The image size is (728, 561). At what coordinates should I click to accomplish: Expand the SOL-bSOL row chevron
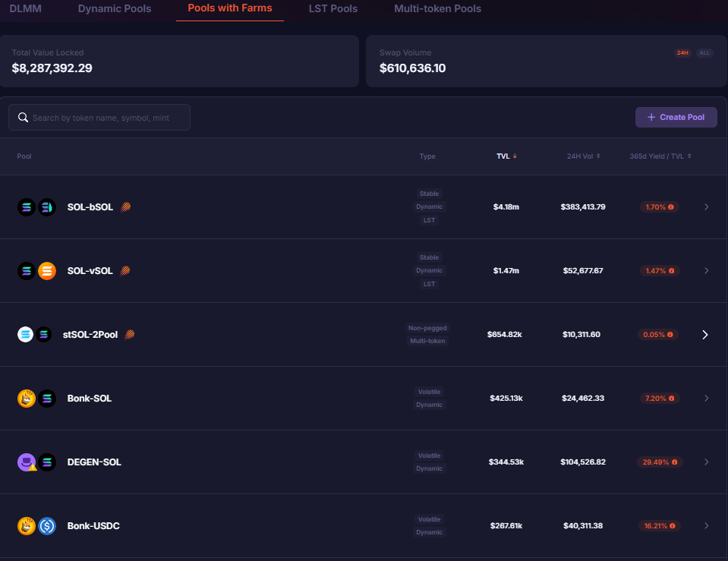click(706, 207)
